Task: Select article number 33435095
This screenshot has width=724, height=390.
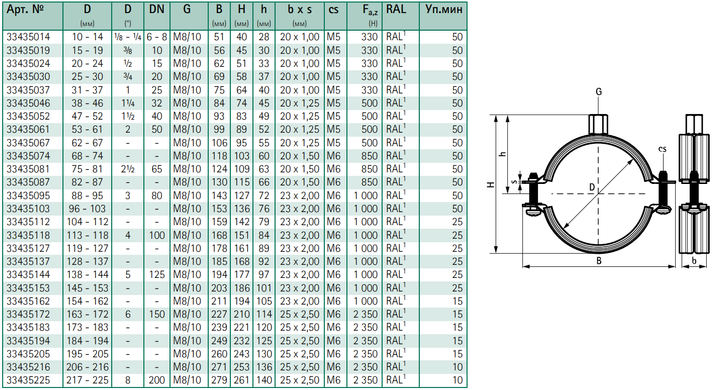Action: coord(28,196)
